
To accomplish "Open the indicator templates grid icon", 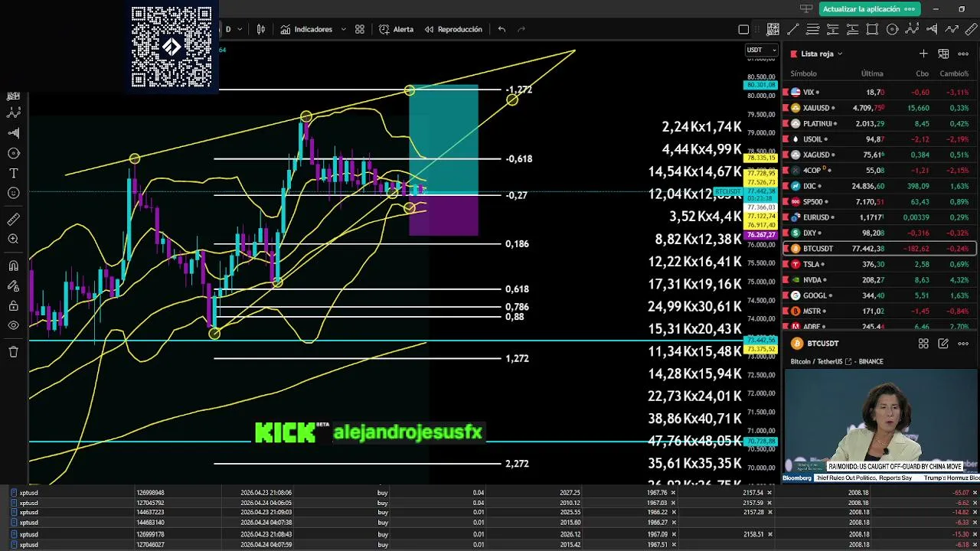I will click(x=360, y=29).
